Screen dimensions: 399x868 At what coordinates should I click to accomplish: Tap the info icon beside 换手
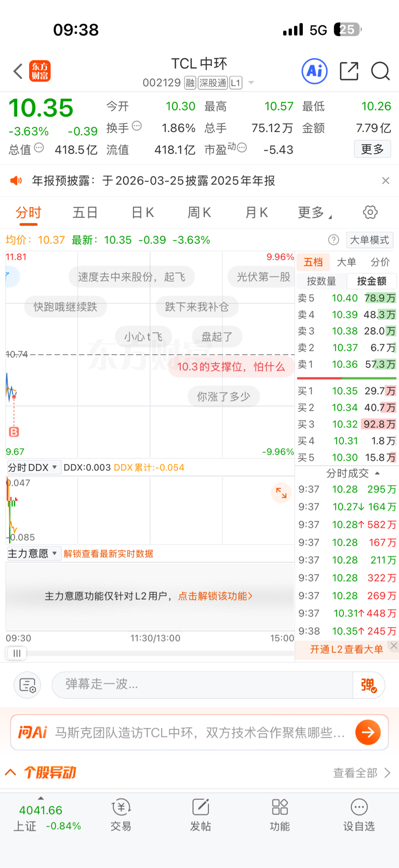(137, 126)
